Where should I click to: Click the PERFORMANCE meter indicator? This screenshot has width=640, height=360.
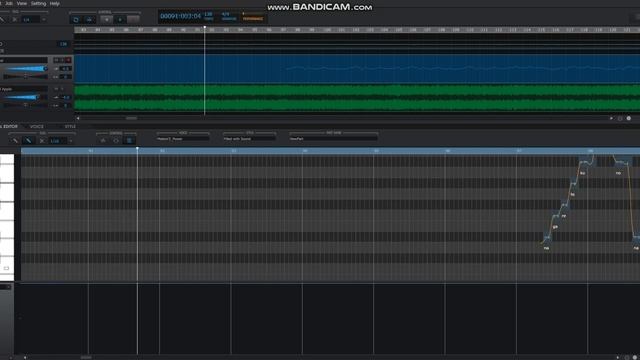click(x=253, y=18)
